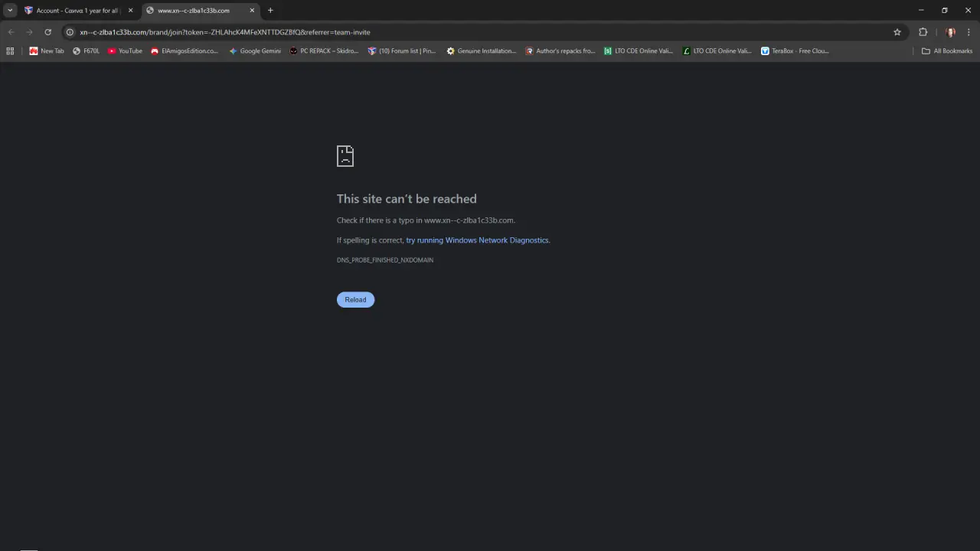Click try running Windows Network Diagnostics link
980x551 pixels.
(477, 240)
